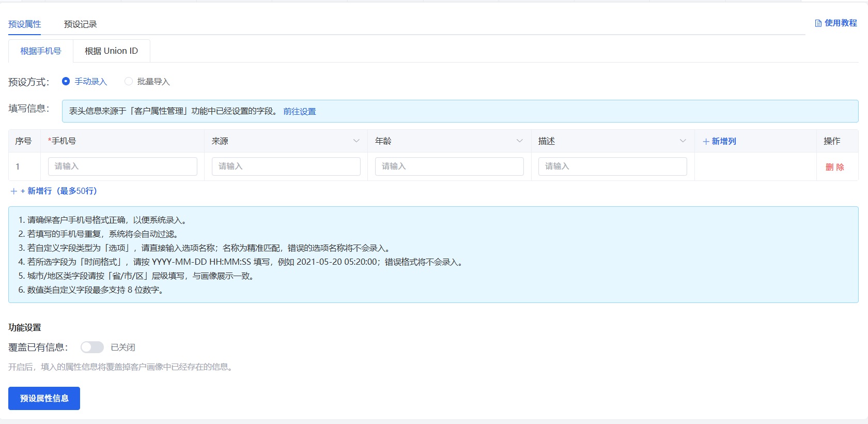
Task: Toggle the 覆盖已有信息 switch
Action: pyautogui.click(x=92, y=347)
